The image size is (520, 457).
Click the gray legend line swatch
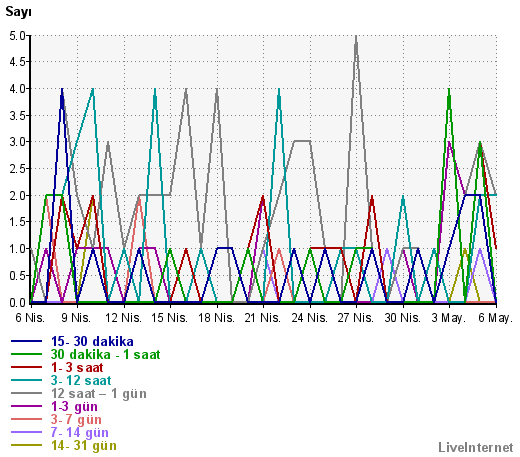[x=26, y=393]
